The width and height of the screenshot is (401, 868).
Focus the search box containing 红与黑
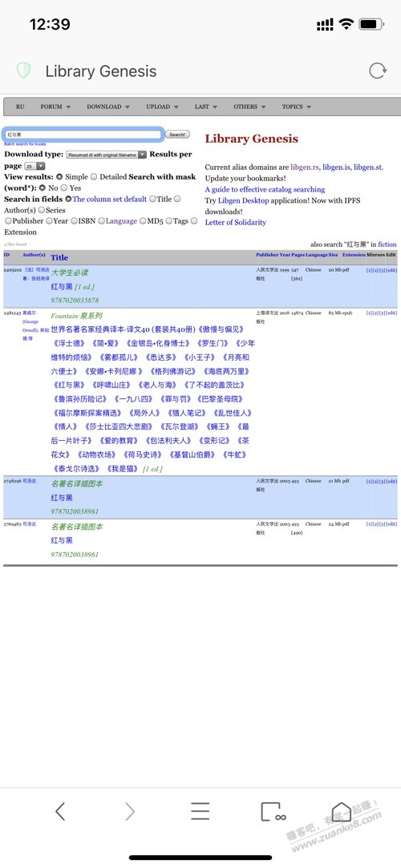point(83,135)
